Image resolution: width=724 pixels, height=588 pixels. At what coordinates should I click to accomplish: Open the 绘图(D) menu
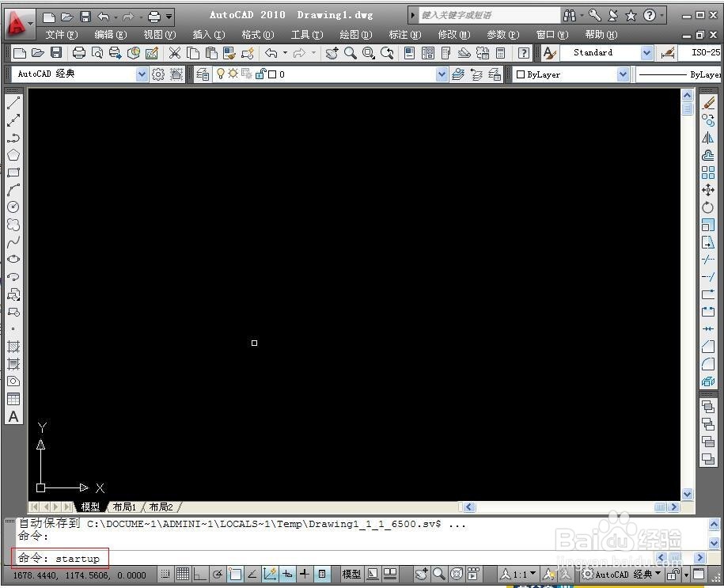(x=355, y=35)
